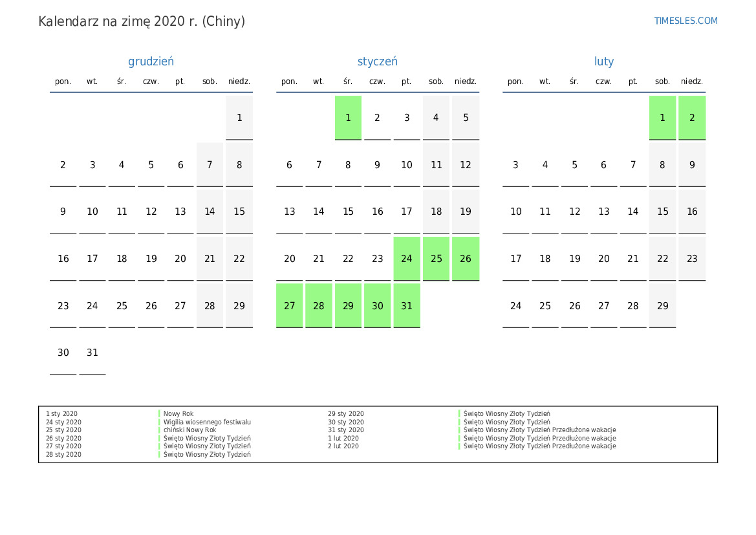
Task: Click 'czw.' header in styczeń
Action: (x=378, y=82)
